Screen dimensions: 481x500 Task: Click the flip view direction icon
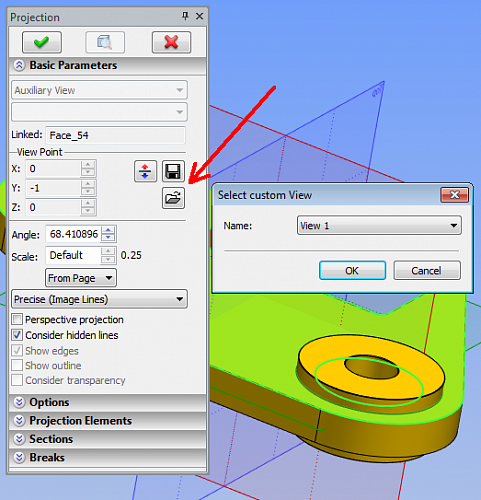145,171
